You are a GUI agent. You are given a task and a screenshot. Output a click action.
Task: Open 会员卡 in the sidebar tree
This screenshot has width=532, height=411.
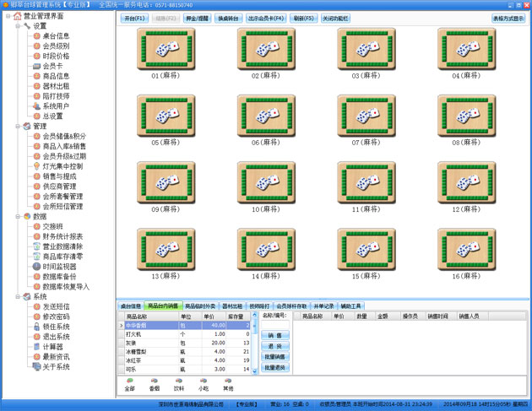[x=52, y=66]
